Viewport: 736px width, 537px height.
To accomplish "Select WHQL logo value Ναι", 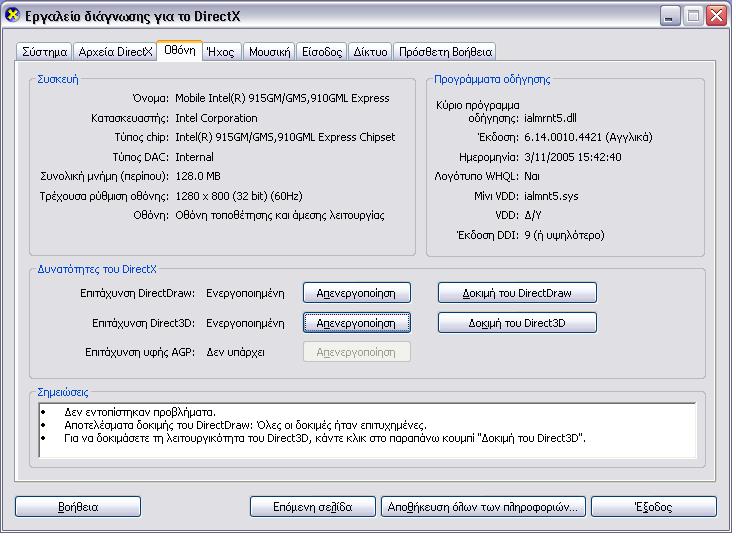I will [x=532, y=176].
